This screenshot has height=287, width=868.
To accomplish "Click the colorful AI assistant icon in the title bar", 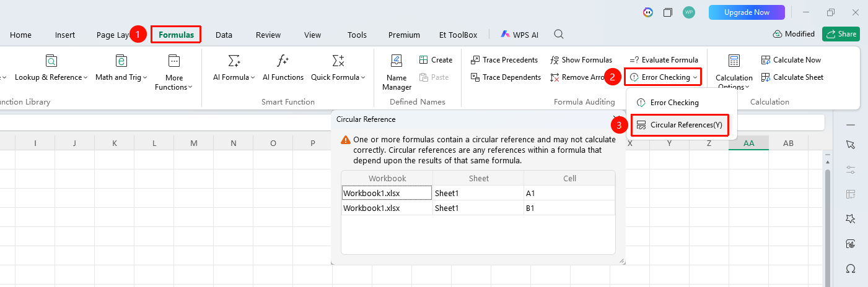I will (x=648, y=12).
